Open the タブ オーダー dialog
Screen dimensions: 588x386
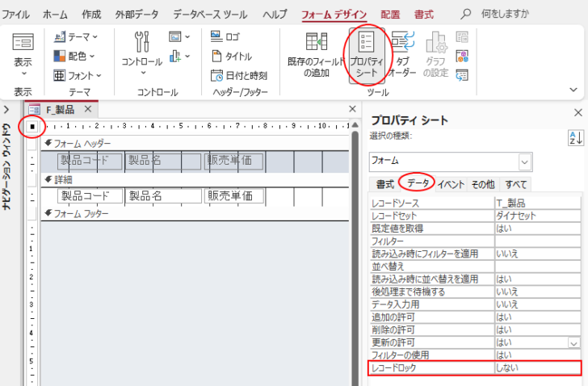pyautogui.click(x=402, y=55)
